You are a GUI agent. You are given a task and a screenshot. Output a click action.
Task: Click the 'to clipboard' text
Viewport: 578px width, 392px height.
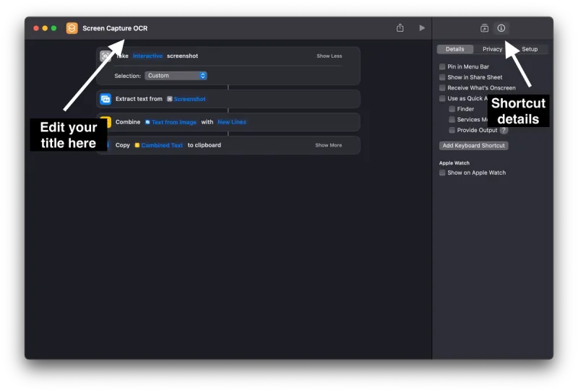tap(204, 145)
